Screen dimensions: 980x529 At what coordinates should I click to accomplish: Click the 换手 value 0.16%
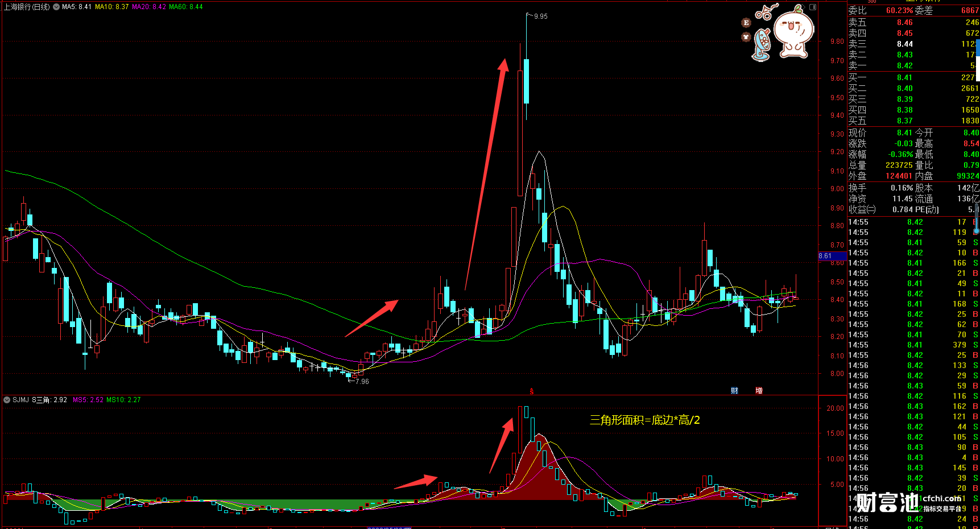pyautogui.click(x=902, y=188)
